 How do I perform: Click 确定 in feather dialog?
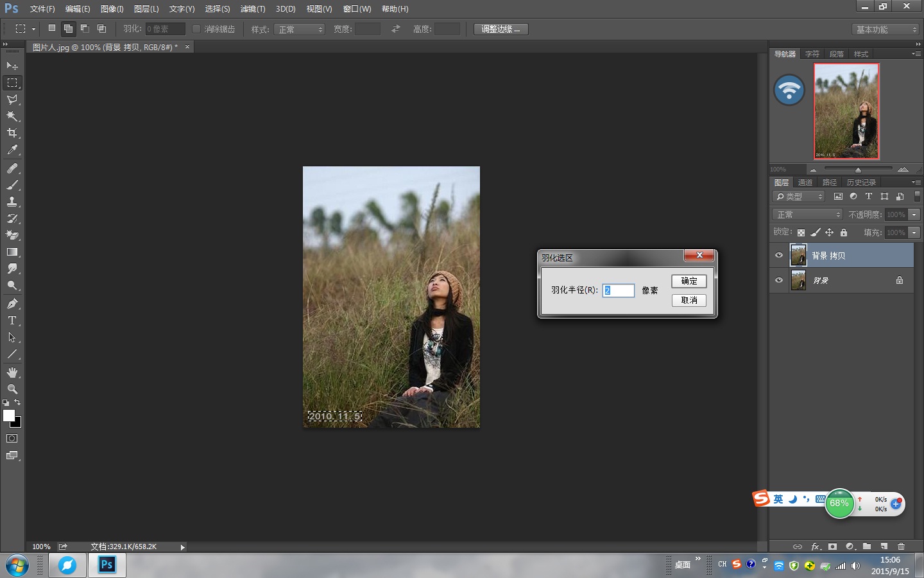[x=689, y=281]
